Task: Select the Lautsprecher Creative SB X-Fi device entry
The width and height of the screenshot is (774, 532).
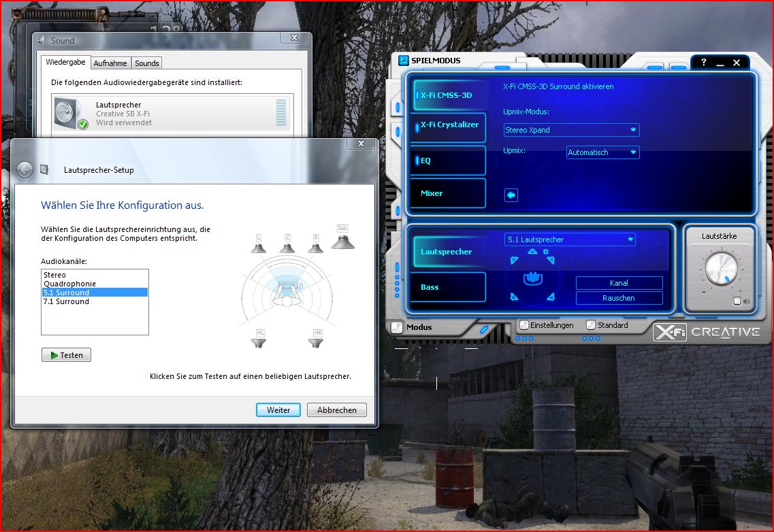Action: 172,114
